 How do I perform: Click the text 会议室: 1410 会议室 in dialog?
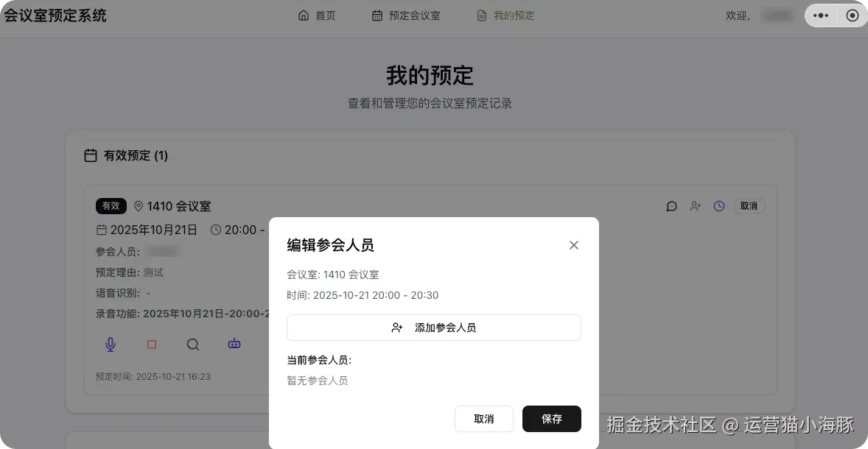tap(333, 275)
